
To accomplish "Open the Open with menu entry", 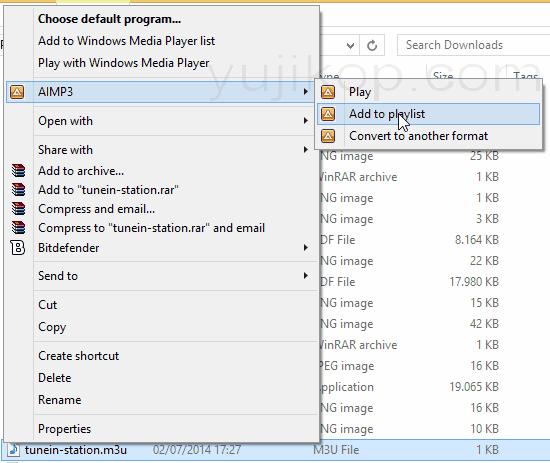I will point(160,121).
